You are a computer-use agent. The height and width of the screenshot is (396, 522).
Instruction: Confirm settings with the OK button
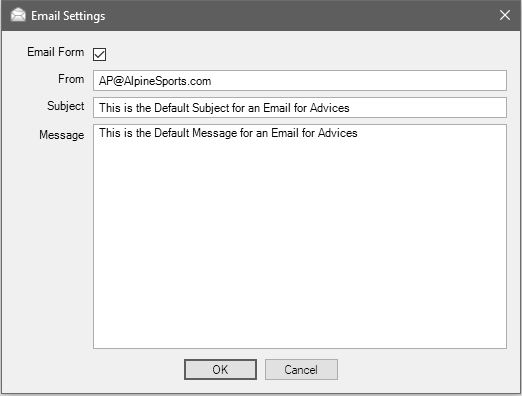[x=220, y=369]
